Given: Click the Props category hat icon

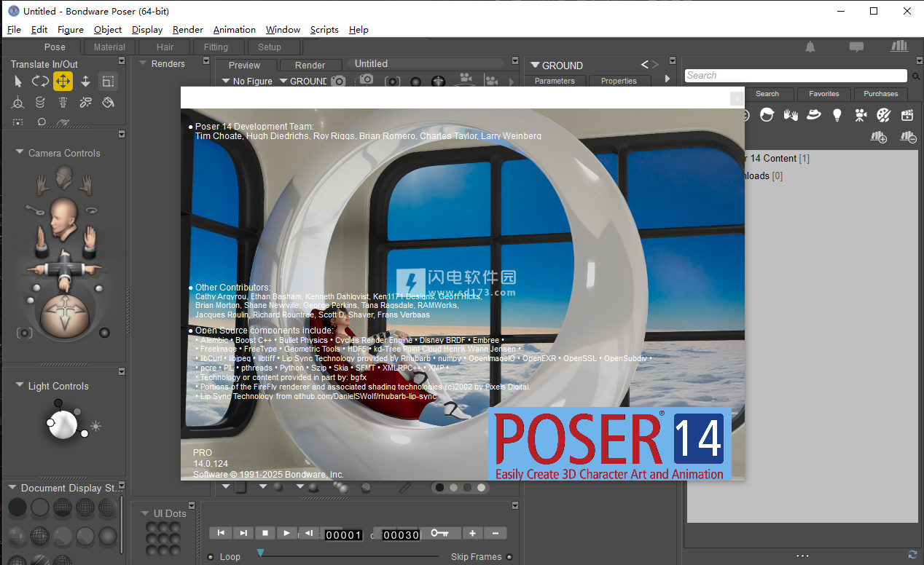Looking at the screenshot, I should 814,115.
